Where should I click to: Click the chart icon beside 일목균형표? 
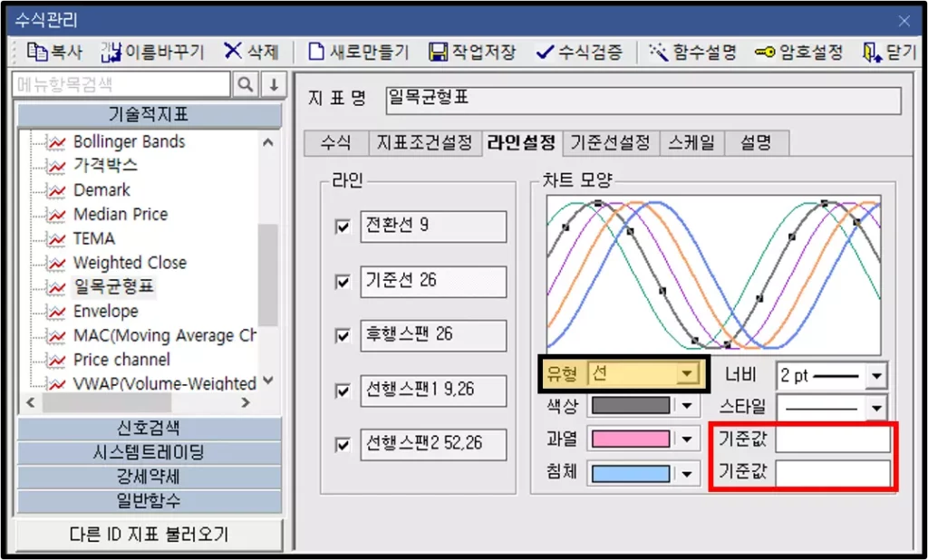(56, 287)
